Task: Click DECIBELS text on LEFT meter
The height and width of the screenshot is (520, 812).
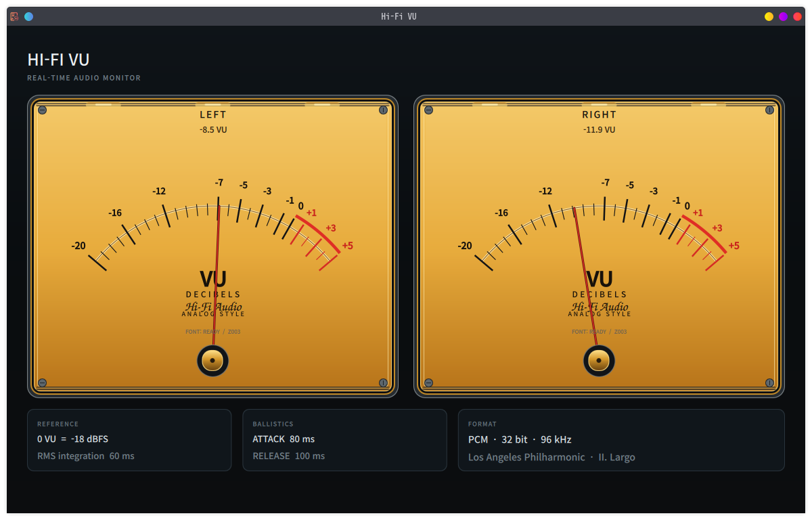Action: (x=213, y=295)
